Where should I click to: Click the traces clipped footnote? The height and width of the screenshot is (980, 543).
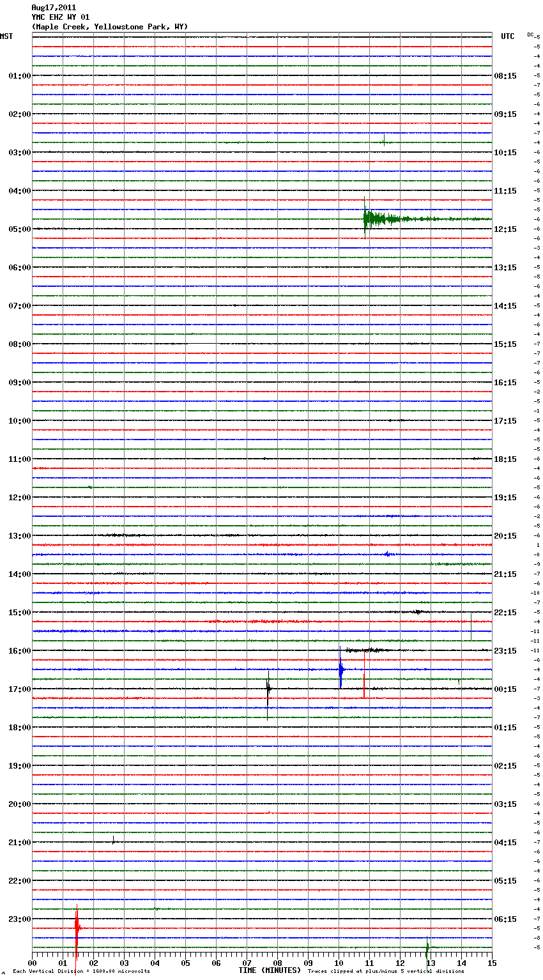pos(386,972)
